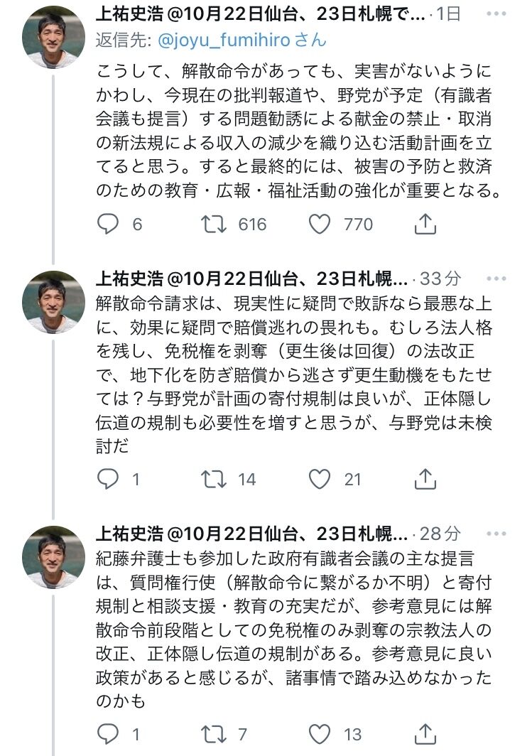Reply to the tweet posted 33分 ago
Screen dimensions: 532x756
(x=108, y=480)
